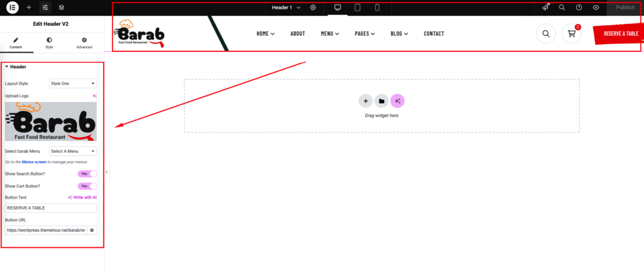Click the Publish button

pos(625,8)
